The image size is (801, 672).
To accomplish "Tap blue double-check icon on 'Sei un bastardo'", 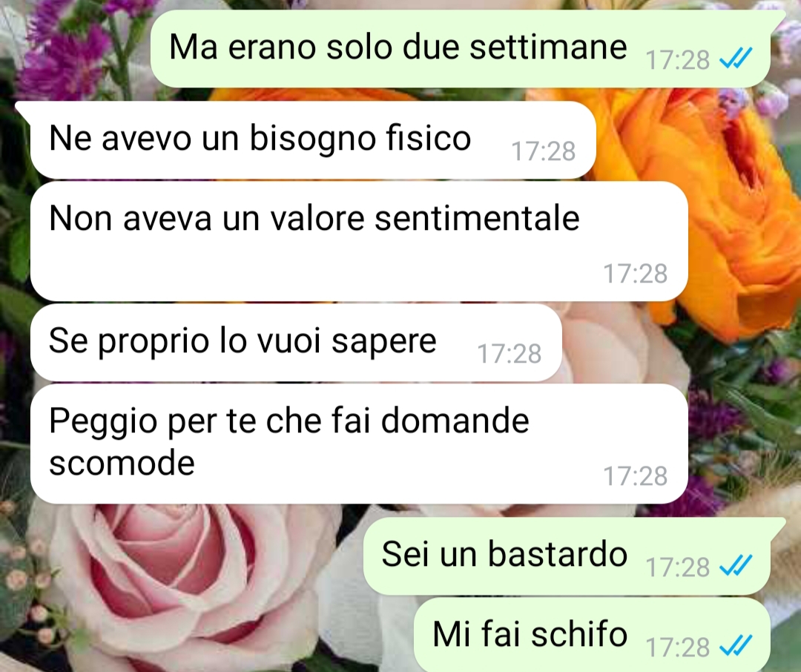I will pyautogui.click(x=736, y=566).
